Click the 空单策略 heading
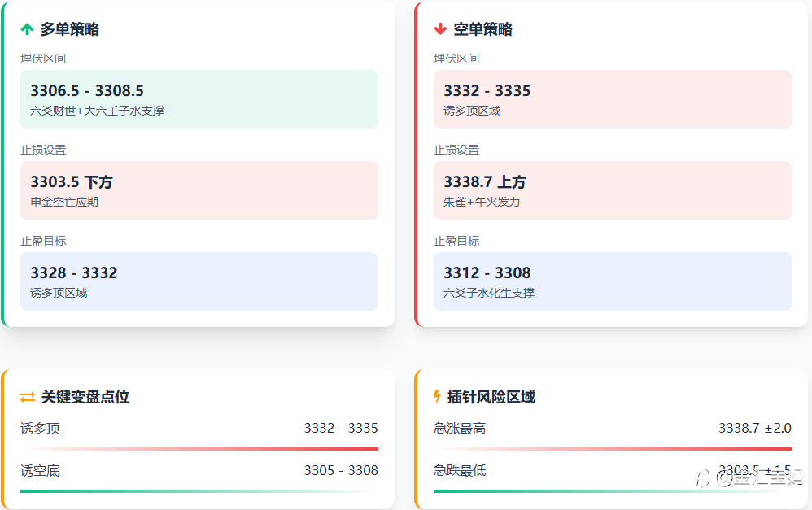Viewport: 812px width, 510px height. [x=483, y=29]
